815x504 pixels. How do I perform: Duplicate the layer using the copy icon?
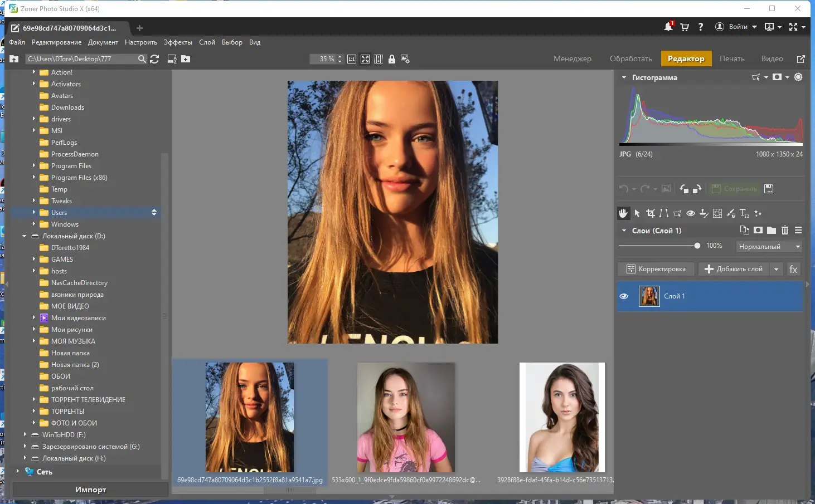(744, 230)
